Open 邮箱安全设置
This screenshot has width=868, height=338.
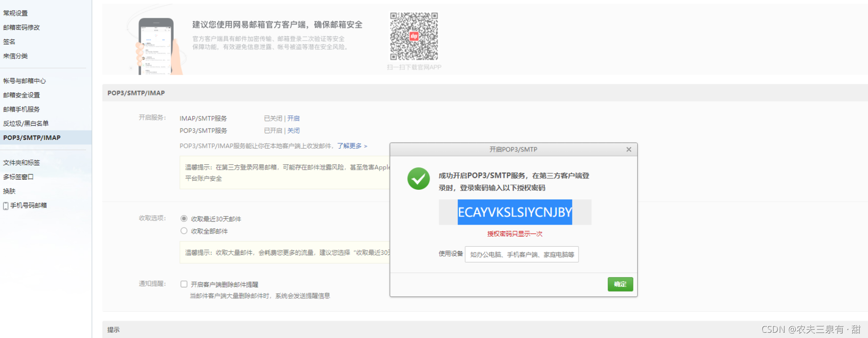[x=22, y=95]
